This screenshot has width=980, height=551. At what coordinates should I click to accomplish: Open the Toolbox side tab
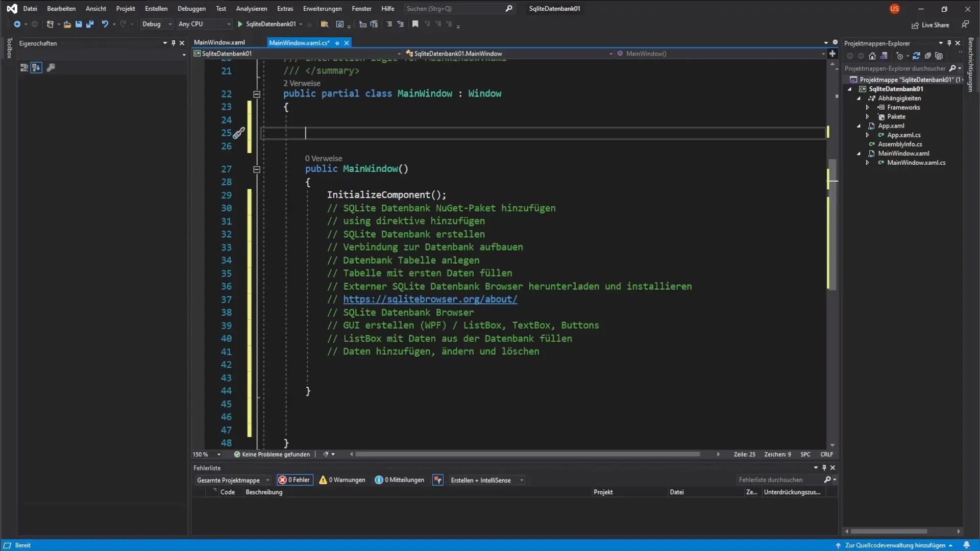pyautogui.click(x=9, y=48)
